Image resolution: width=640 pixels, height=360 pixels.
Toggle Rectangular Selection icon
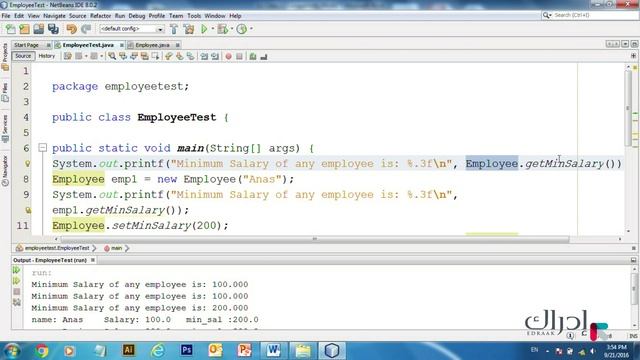click(156, 56)
